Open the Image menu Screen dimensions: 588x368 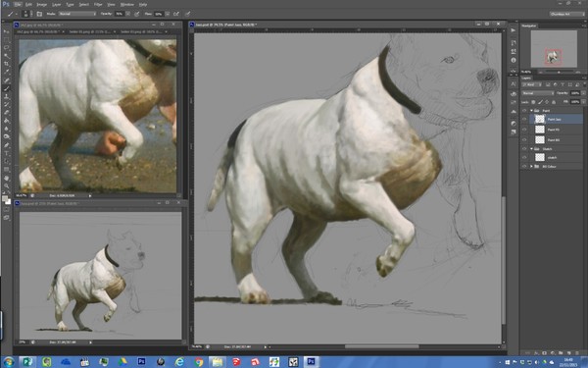pos(41,5)
